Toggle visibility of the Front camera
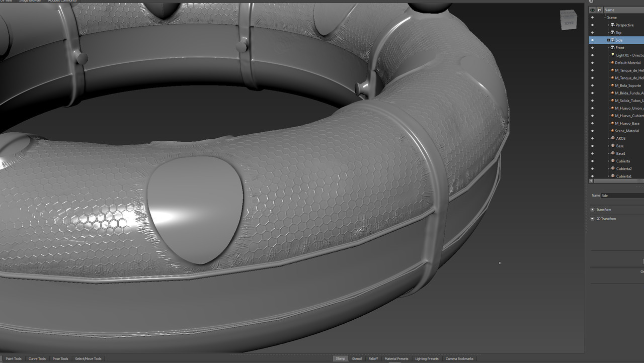The height and width of the screenshot is (363, 644). [592, 48]
